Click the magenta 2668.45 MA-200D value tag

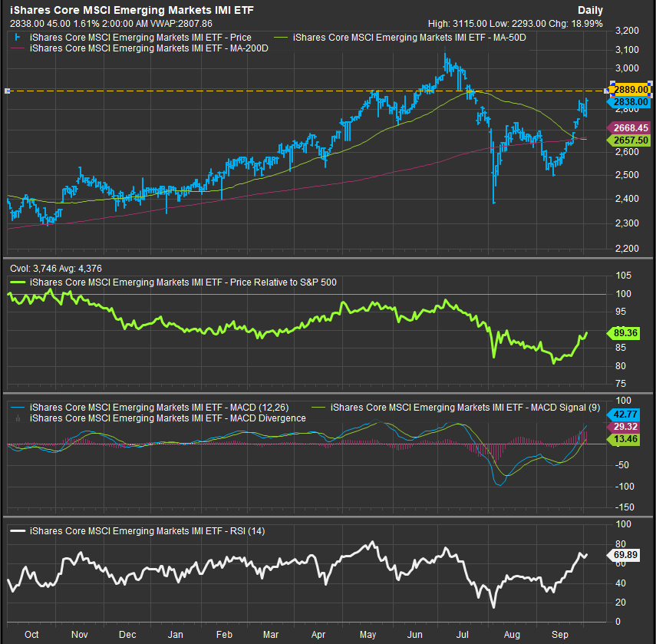pyautogui.click(x=630, y=127)
